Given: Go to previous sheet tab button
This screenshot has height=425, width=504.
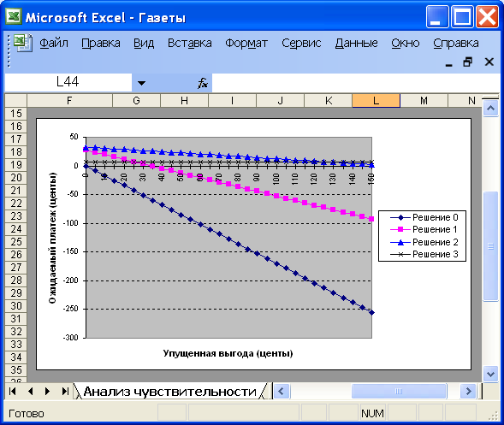Looking at the screenshot, I should coord(31,392).
